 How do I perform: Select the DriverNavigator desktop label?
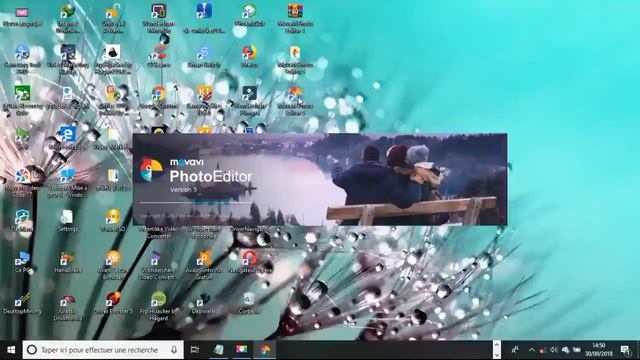pos(249,229)
